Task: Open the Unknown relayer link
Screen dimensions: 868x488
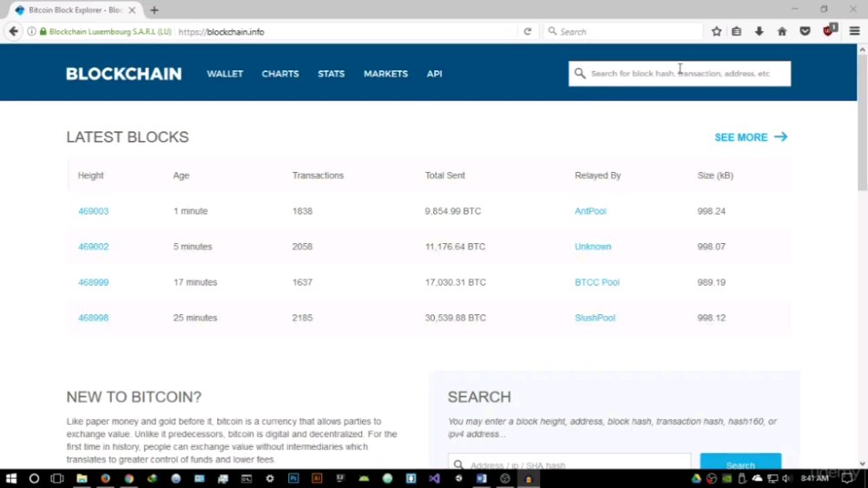Action: tap(593, 247)
